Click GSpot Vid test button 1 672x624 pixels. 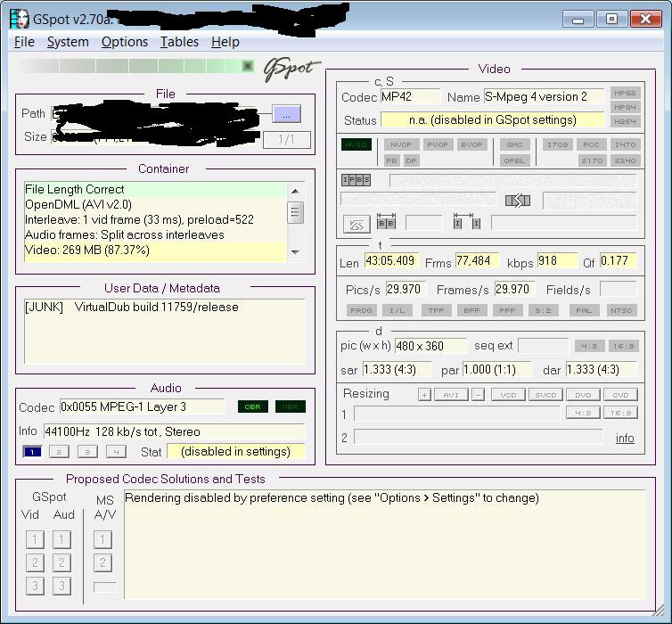pyautogui.click(x=35, y=539)
